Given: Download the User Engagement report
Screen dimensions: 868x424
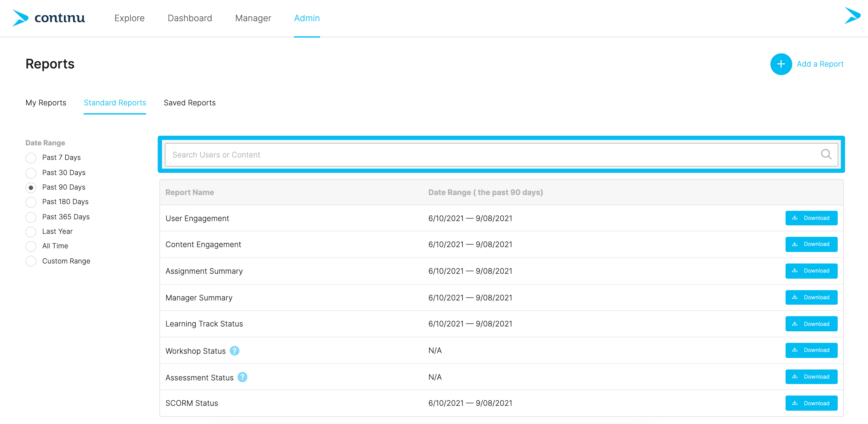Looking at the screenshot, I should pos(811,218).
